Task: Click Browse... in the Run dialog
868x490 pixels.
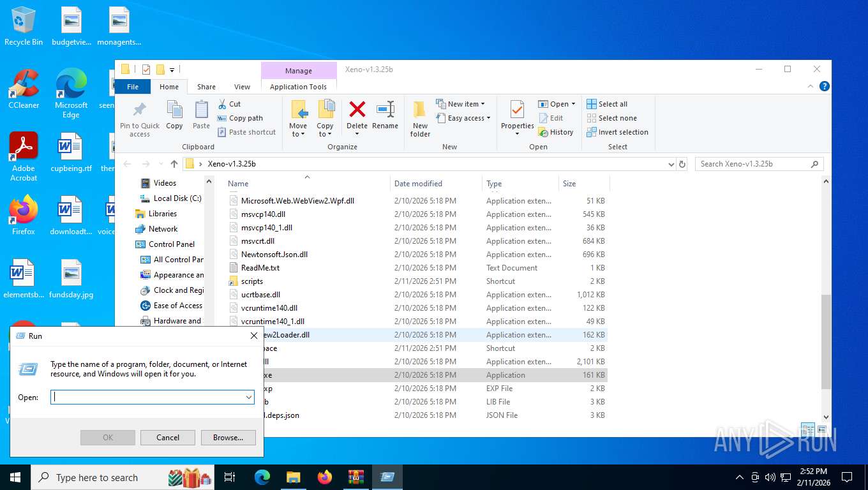Action: click(228, 438)
